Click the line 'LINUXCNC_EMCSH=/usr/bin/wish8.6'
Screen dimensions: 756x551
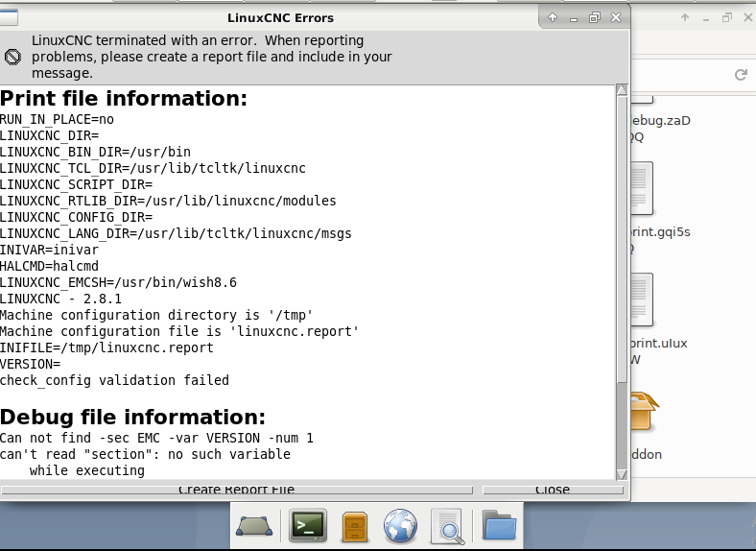pos(118,282)
